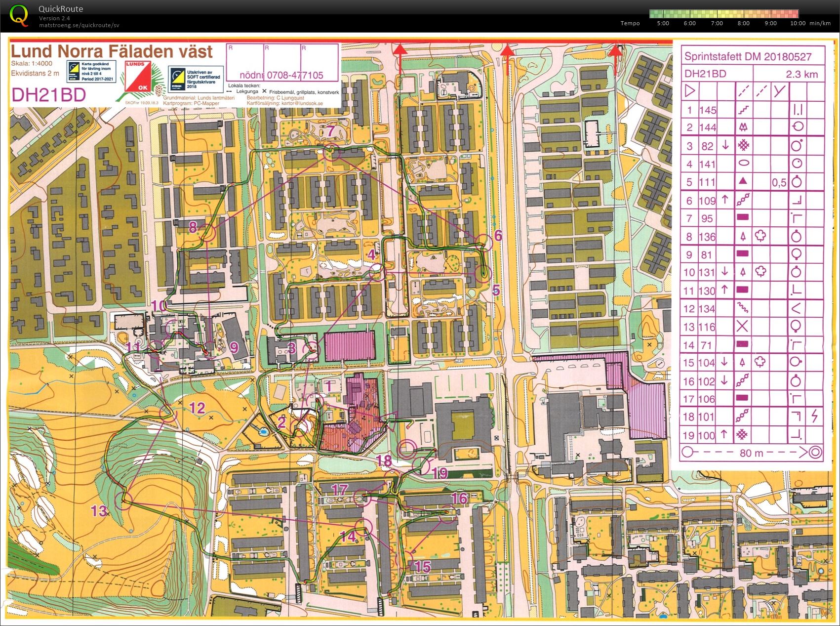Screen dimensions: 840x626
Task: Click control number 15 on the map
Action: [x=422, y=566]
